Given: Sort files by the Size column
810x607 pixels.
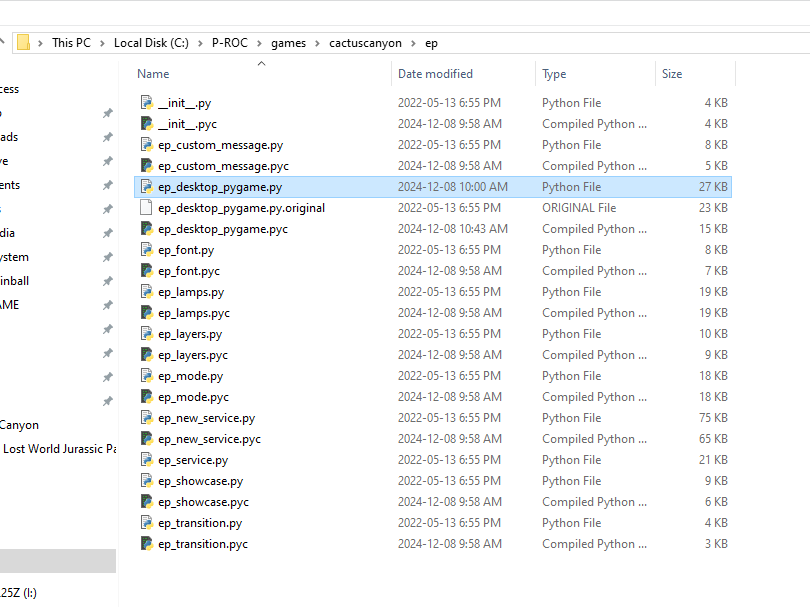Looking at the screenshot, I should 672,74.
